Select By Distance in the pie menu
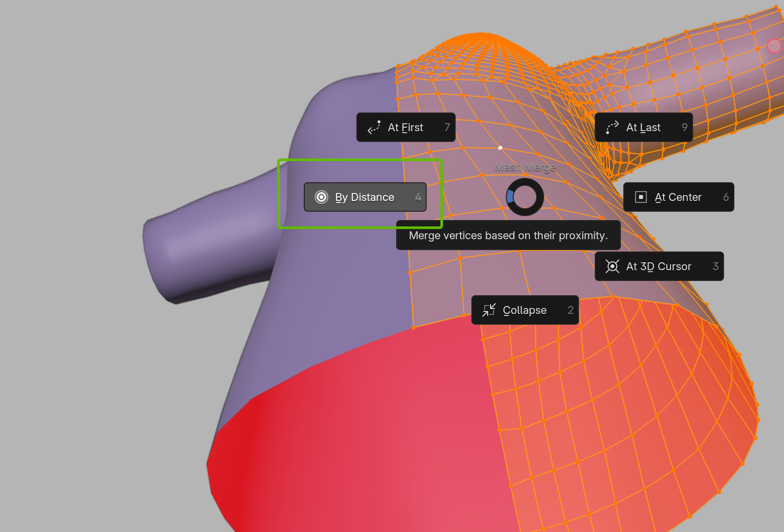Image resolution: width=784 pixels, height=532 pixels. [x=365, y=197]
